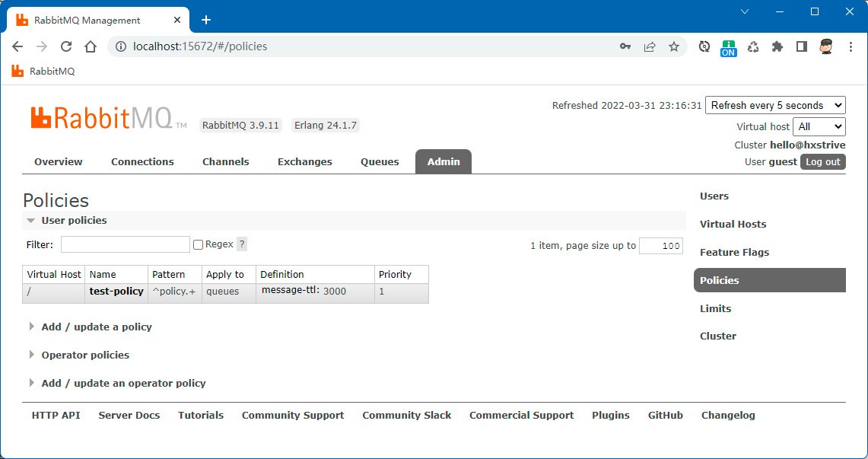Share this page icon in address bar

pos(650,46)
